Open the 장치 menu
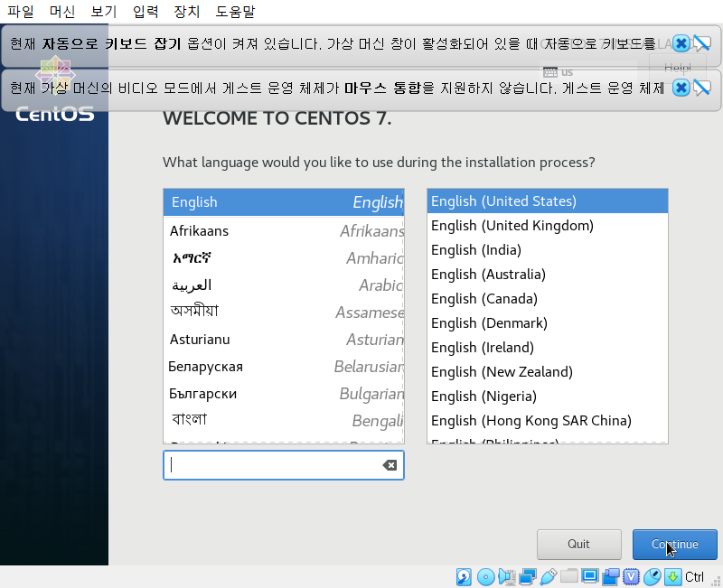 pyautogui.click(x=187, y=11)
